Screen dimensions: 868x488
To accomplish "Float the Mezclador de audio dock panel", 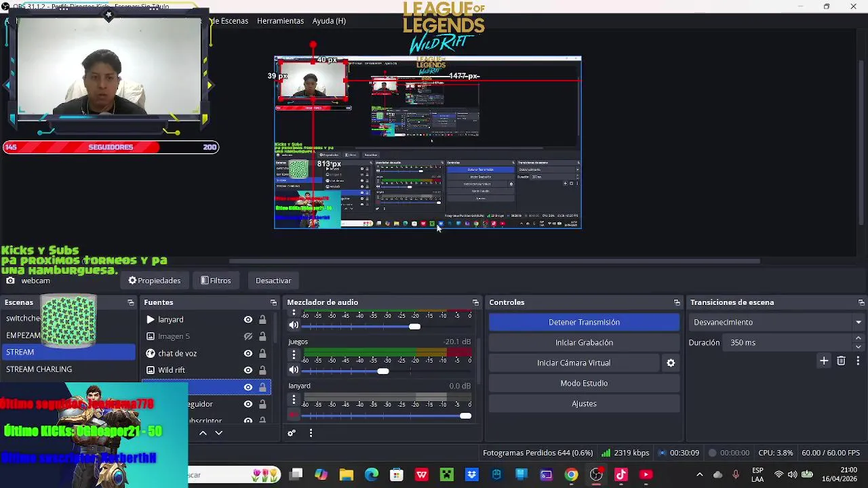I will click(475, 302).
